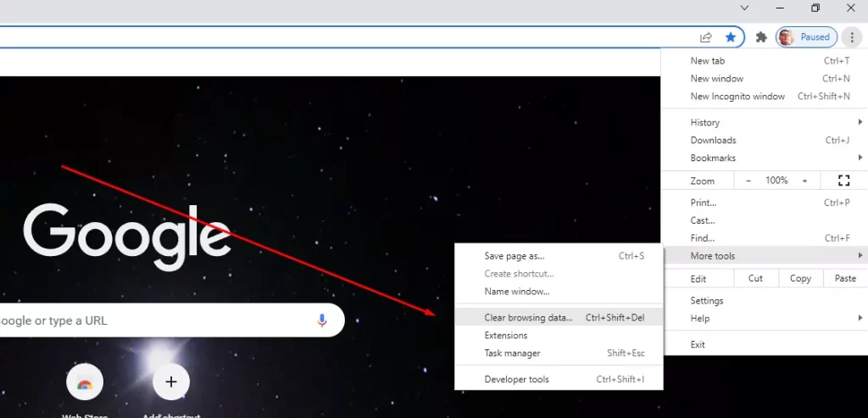This screenshot has height=418, width=868.
Task: Expand the More tools submenu
Action: (765, 256)
